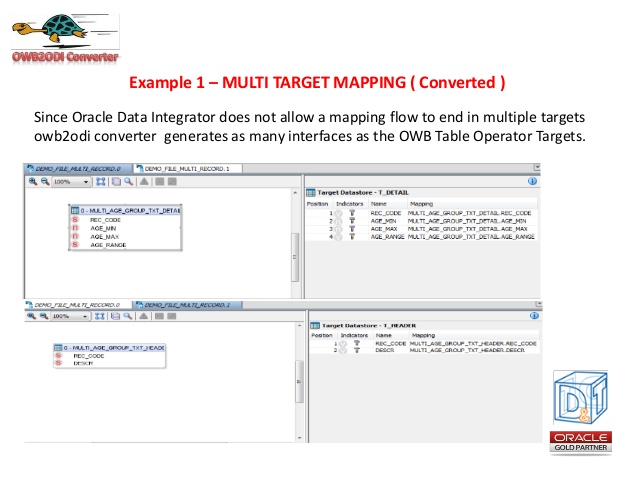Switch to lower DEMO_FILE_MULTI_RECORD.1 tab

188,305
